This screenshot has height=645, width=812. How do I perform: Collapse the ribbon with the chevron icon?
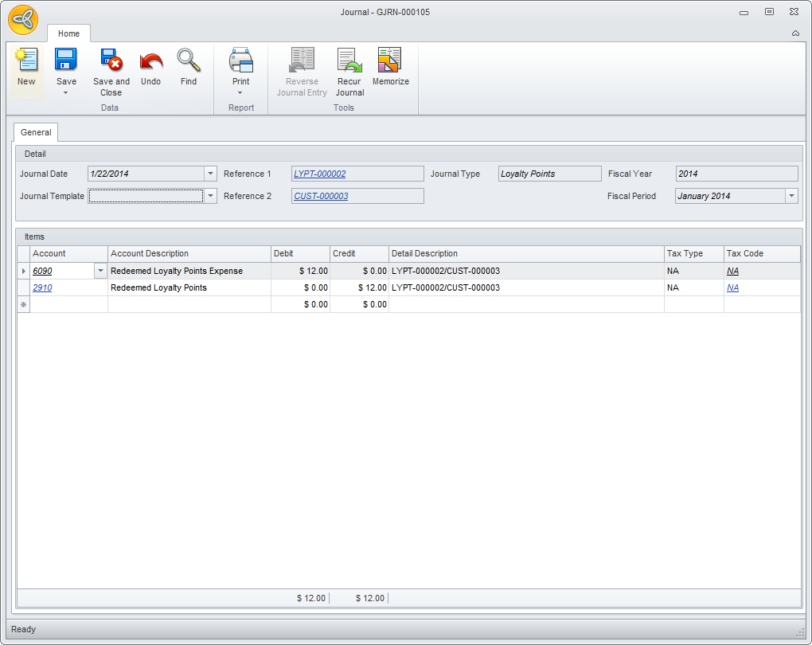(x=795, y=33)
